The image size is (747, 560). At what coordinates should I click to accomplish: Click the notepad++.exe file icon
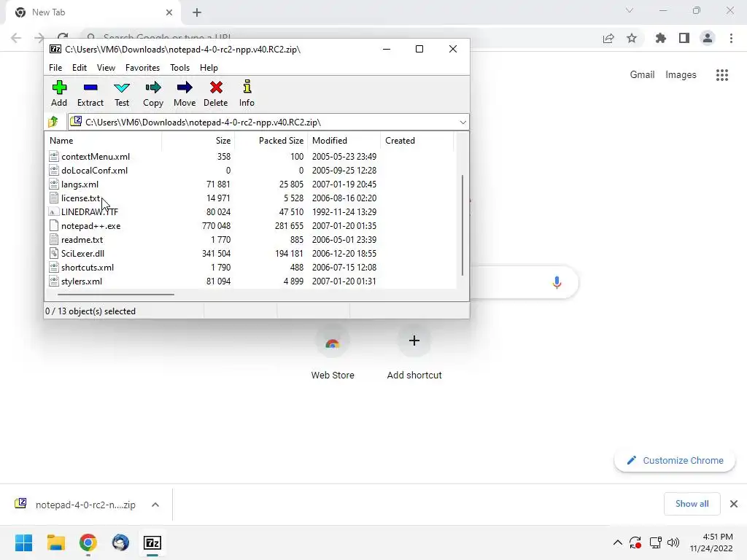(x=54, y=226)
